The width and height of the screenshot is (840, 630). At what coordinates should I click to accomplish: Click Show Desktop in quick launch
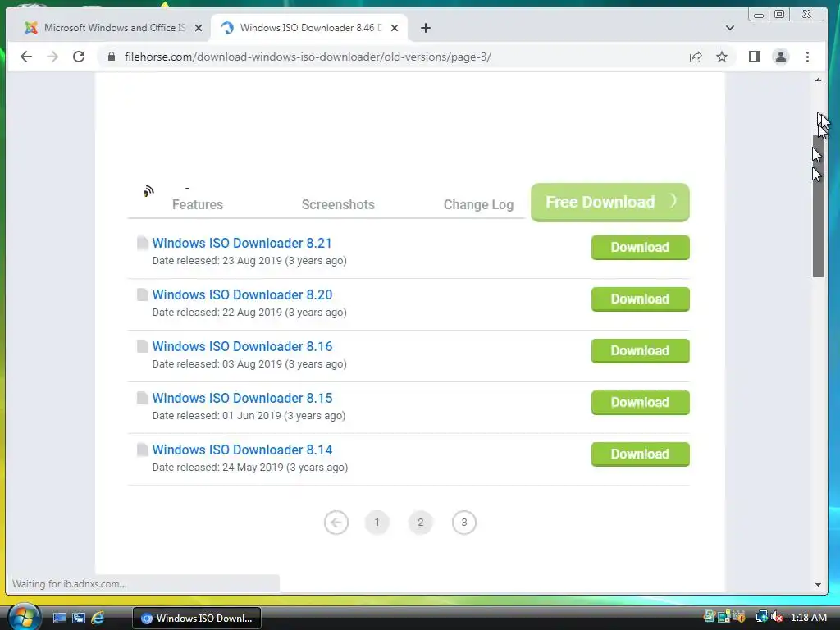(x=59, y=619)
